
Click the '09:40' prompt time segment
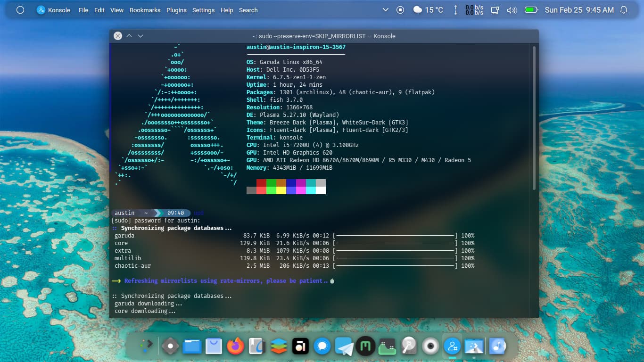click(x=175, y=213)
